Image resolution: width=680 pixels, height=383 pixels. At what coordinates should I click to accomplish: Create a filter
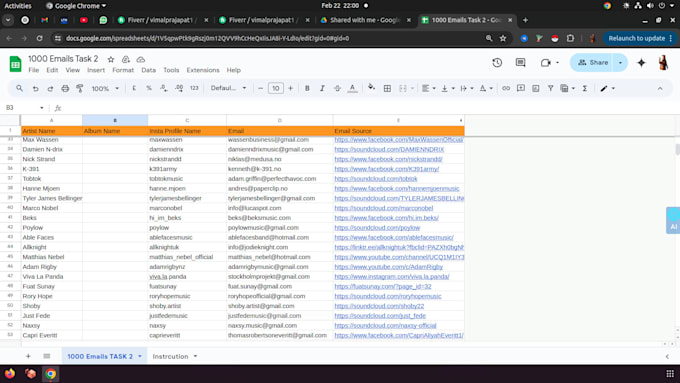pyautogui.click(x=550, y=88)
